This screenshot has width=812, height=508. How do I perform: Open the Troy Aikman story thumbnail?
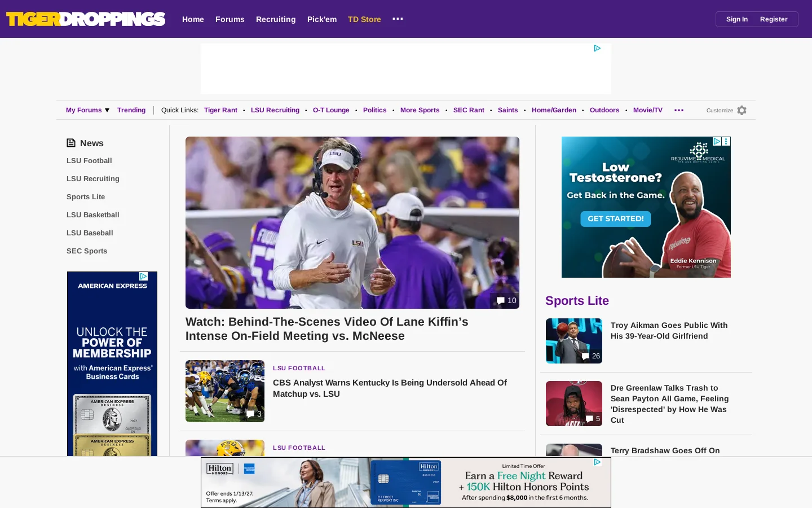[x=574, y=341]
